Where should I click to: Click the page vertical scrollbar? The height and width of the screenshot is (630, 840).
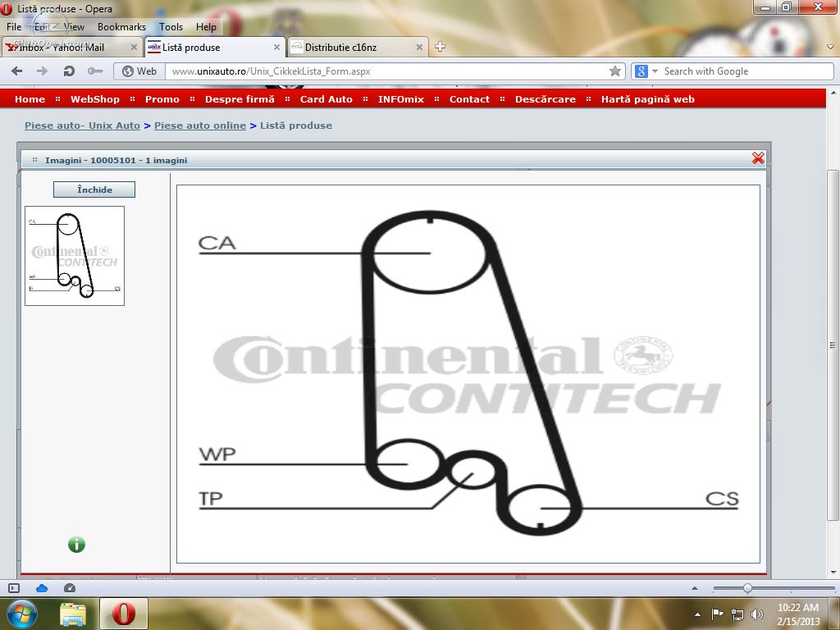pyautogui.click(x=832, y=345)
